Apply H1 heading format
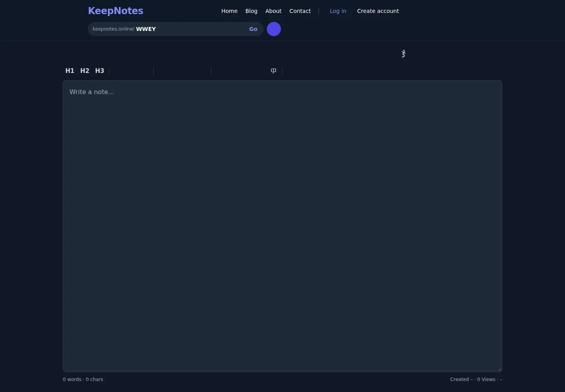565x392 pixels. [x=70, y=71]
